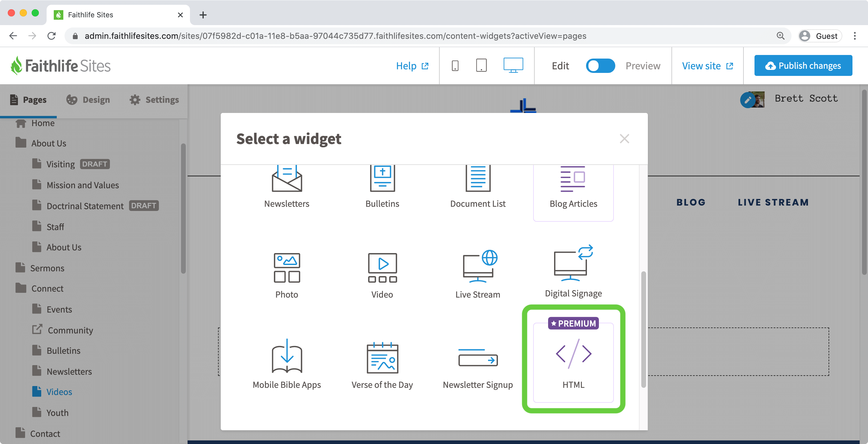Screen dimensions: 868x444
Task: Open View site link
Action: pyautogui.click(x=707, y=66)
